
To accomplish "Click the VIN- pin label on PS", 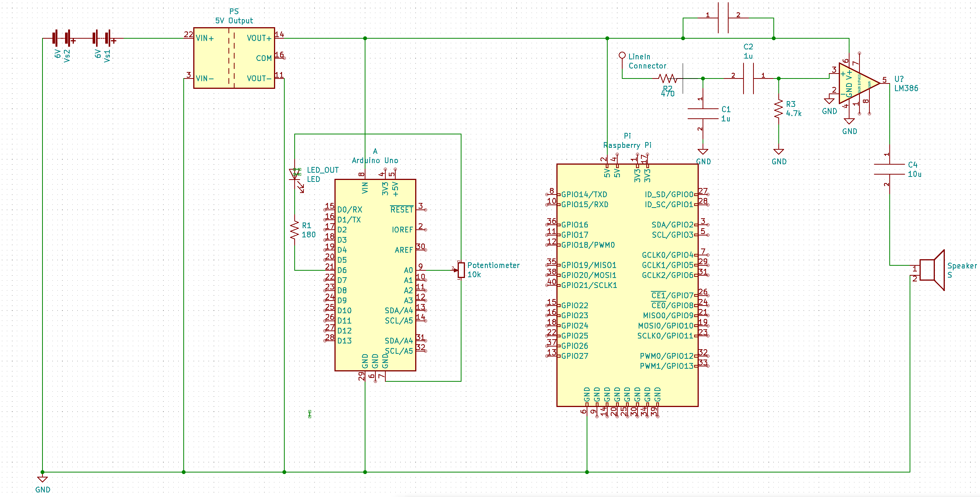I will [205, 78].
